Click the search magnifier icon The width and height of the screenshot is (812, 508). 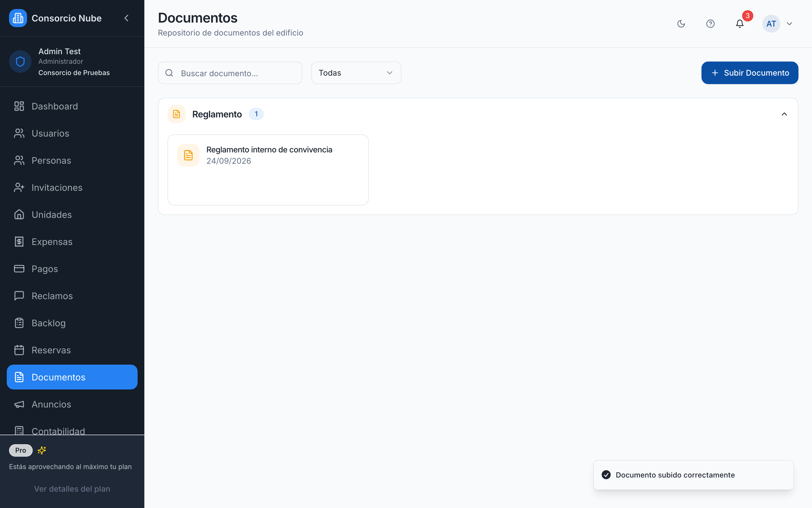(x=169, y=73)
